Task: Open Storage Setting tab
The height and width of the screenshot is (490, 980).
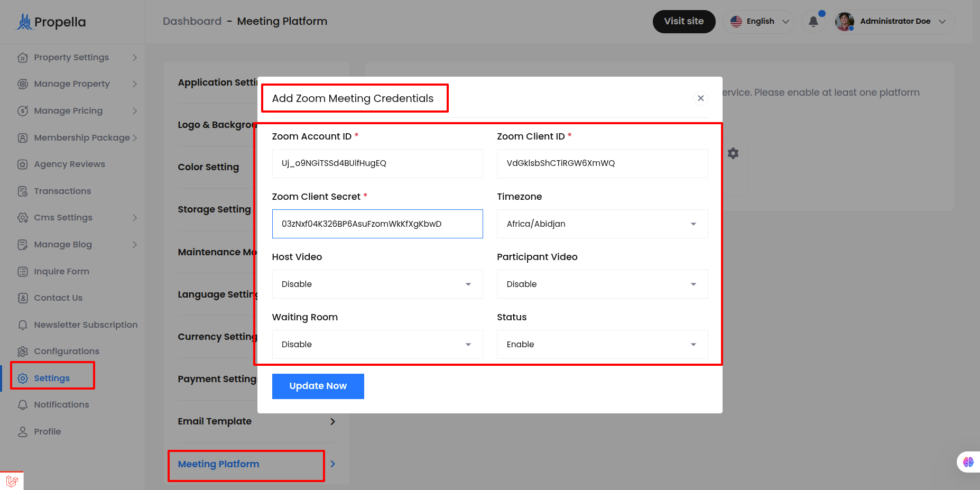Action: tap(214, 209)
